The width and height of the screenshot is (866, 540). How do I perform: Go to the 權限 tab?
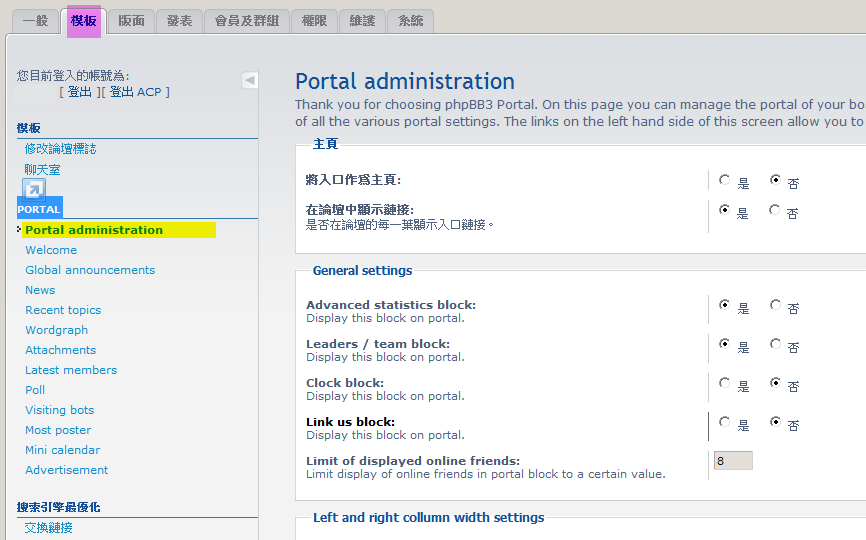[x=314, y=21]
